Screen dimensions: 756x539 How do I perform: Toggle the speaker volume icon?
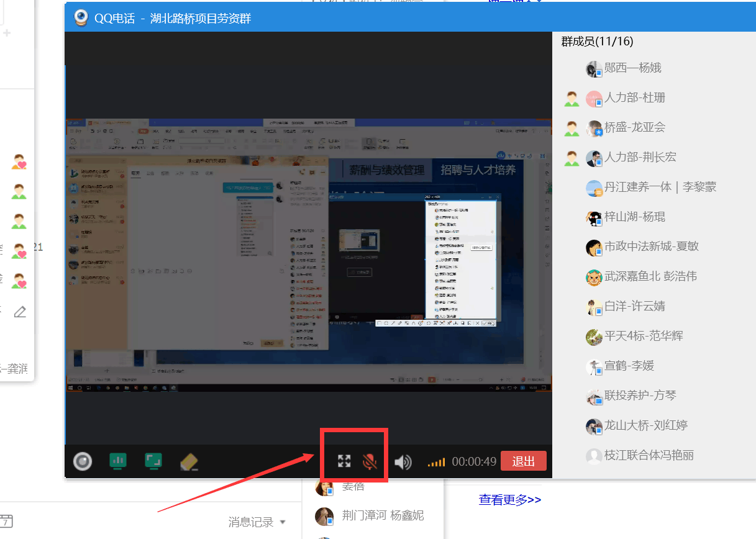(403, 462)
